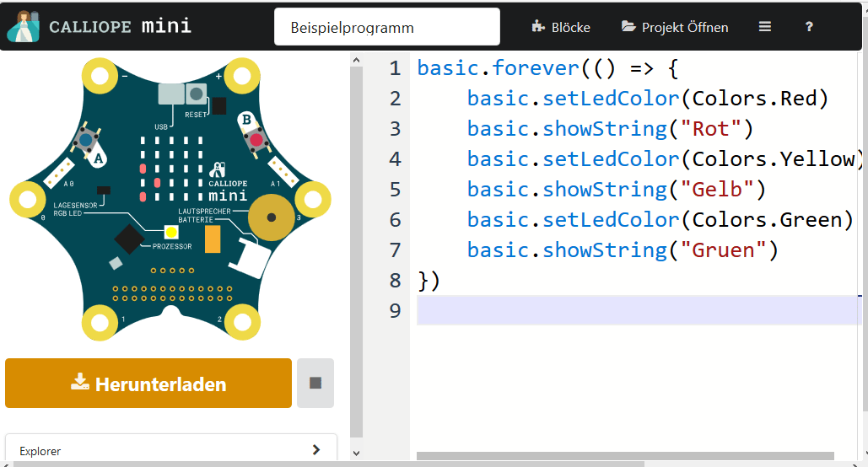This screenshot has height=467, width=868.
Task: Edit the Beispielprogramm project name field
Action: (x=387, y=27)
